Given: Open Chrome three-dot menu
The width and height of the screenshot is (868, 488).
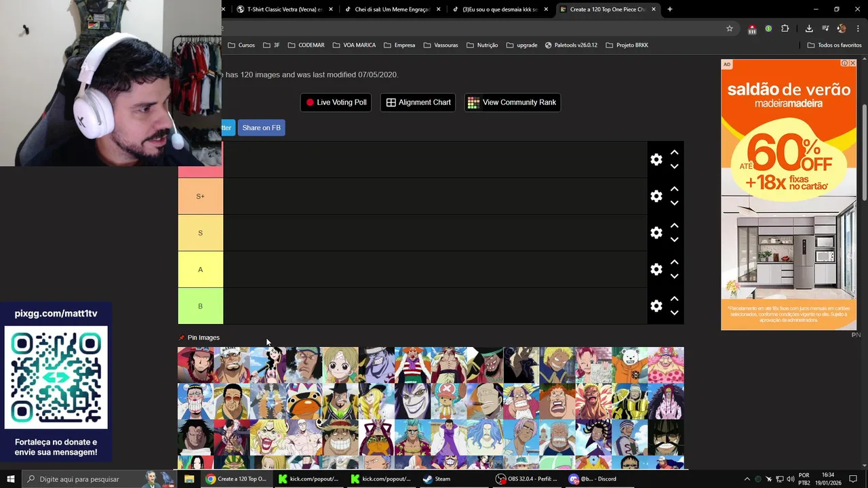Looking at the screenshot, I should tap(859, 28).
